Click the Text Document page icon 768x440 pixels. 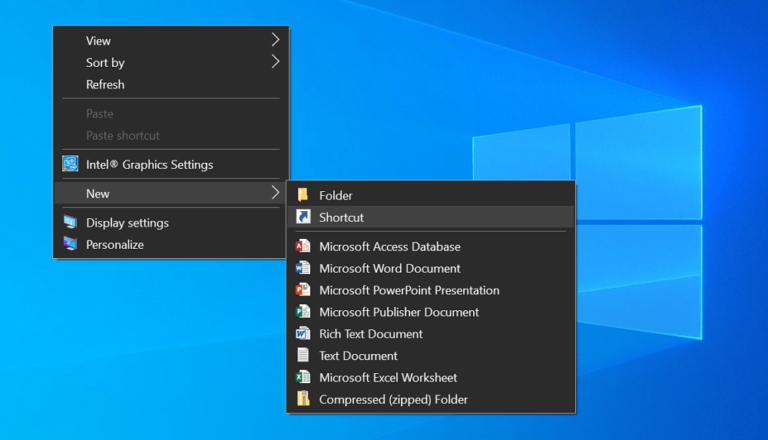point(303,355)
